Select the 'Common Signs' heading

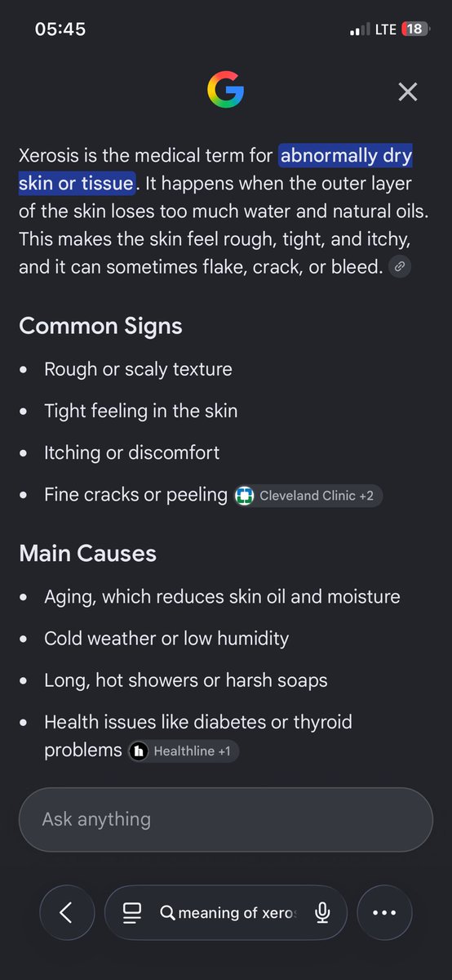point(100,326)
